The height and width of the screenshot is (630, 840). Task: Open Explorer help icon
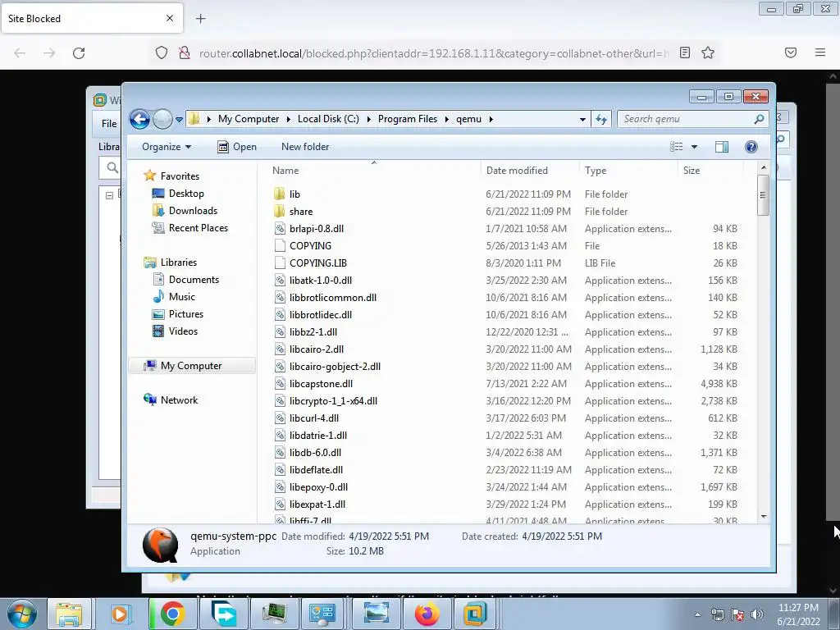(751, 147)
